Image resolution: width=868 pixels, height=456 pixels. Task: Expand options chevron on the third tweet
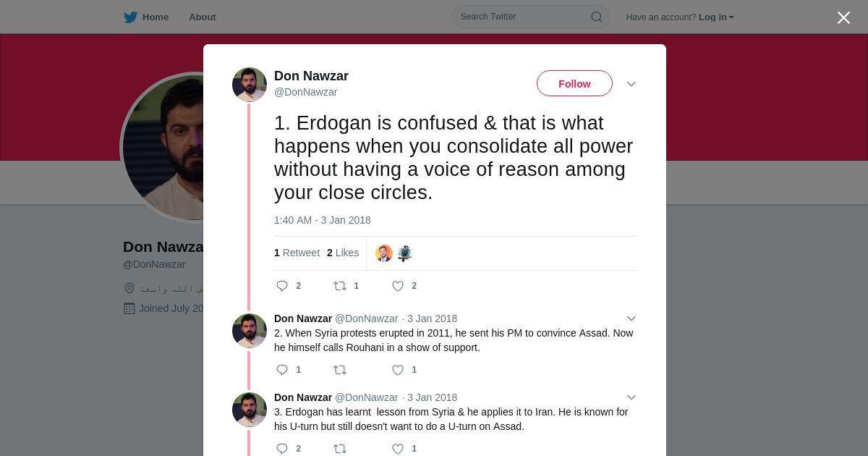(631, 397)
